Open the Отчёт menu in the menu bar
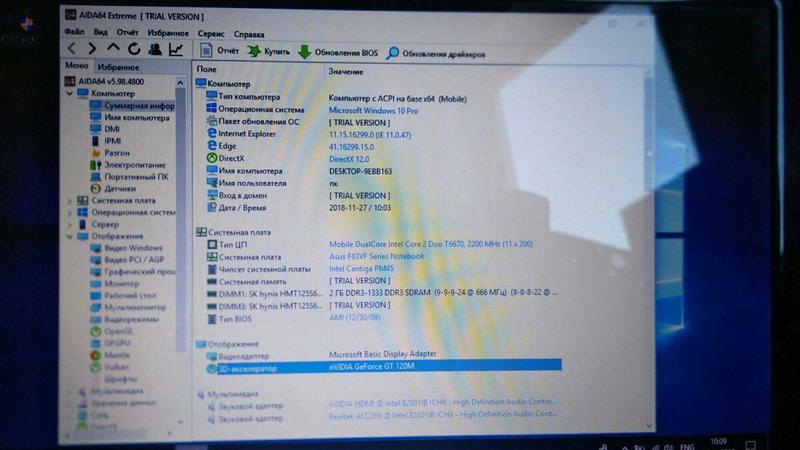 click(x=128, y=32)
